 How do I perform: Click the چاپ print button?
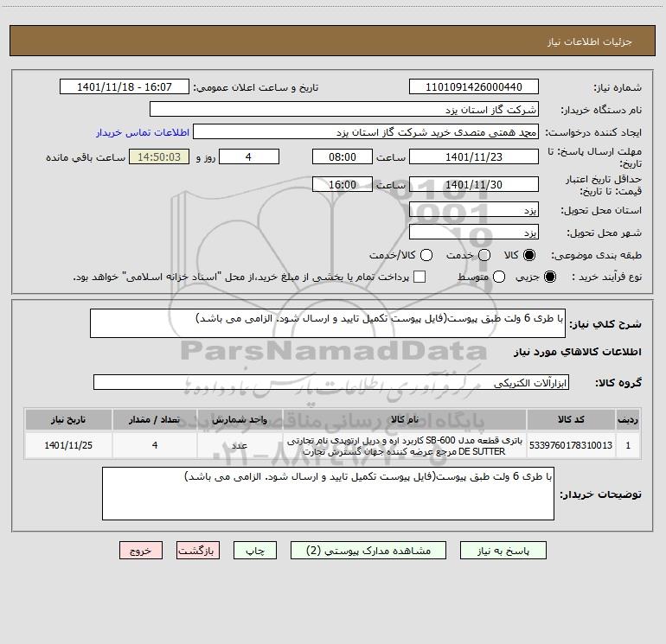point(255,551)
